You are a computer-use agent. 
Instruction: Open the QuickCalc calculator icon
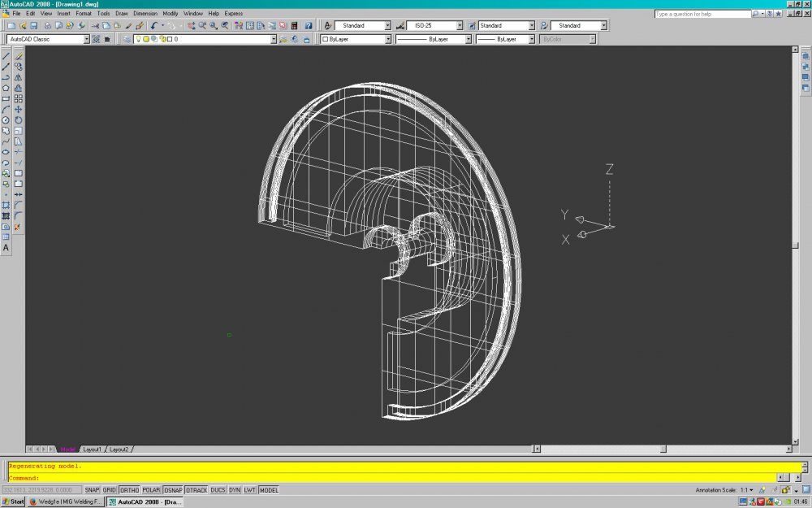[x=293, y=26]
